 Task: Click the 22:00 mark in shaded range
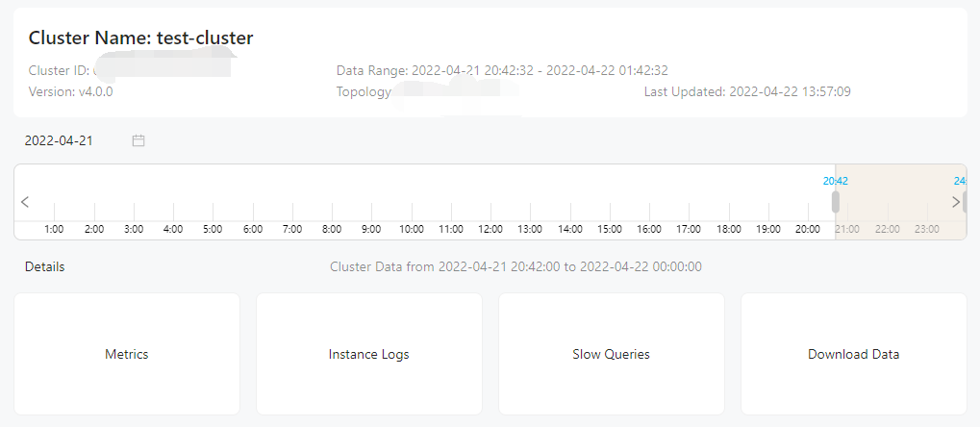click(887, 230)
